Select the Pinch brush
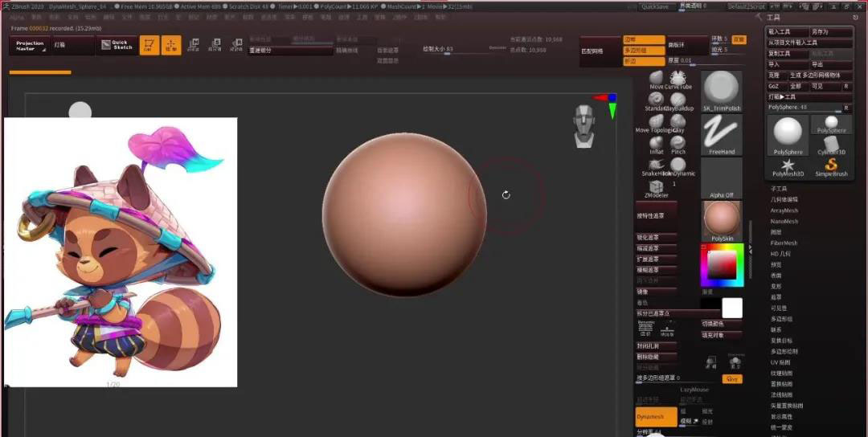Screen dimensions: 868x437 [x=678, y=143]
